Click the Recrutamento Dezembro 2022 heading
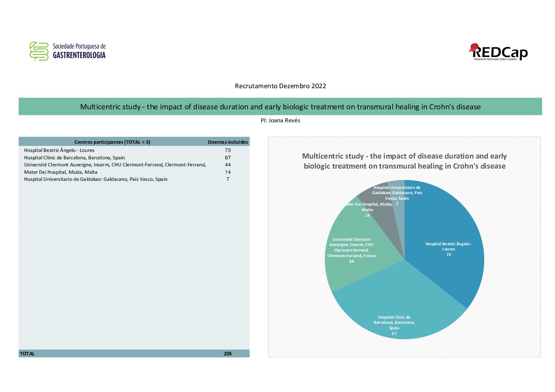555x392 pixels. 280,86
